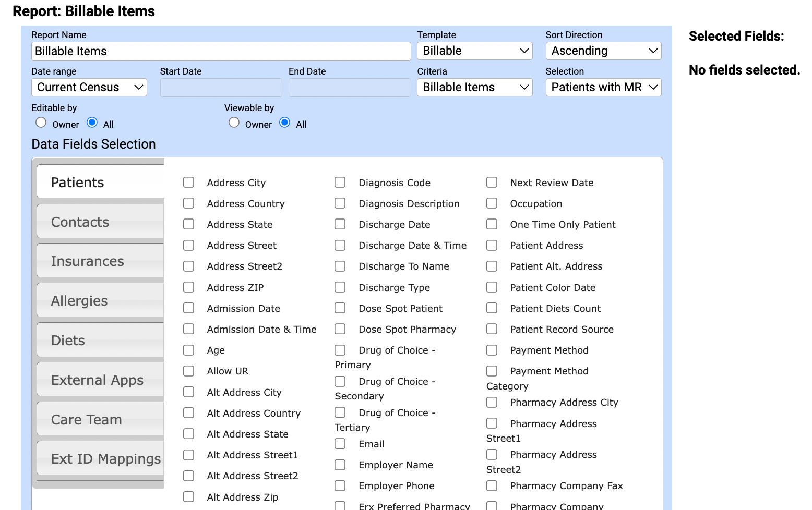Select the Admission Date checkbox

point(188,308)
